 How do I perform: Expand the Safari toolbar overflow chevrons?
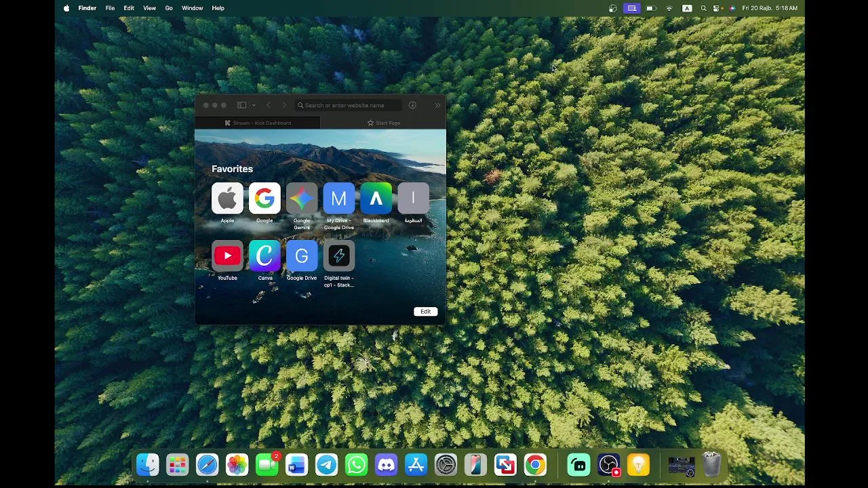tap(437, 105)
